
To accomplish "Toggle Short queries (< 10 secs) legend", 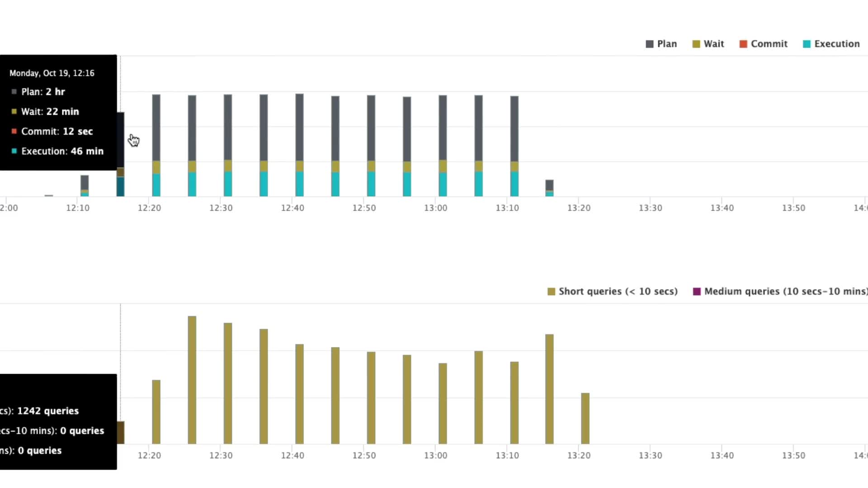I will point(618,291).
